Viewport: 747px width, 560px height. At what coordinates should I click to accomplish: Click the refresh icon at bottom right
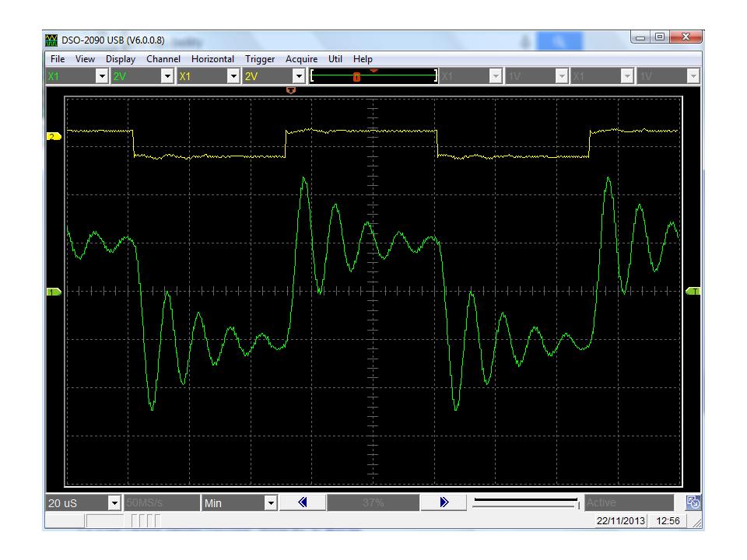pos(693,502)
